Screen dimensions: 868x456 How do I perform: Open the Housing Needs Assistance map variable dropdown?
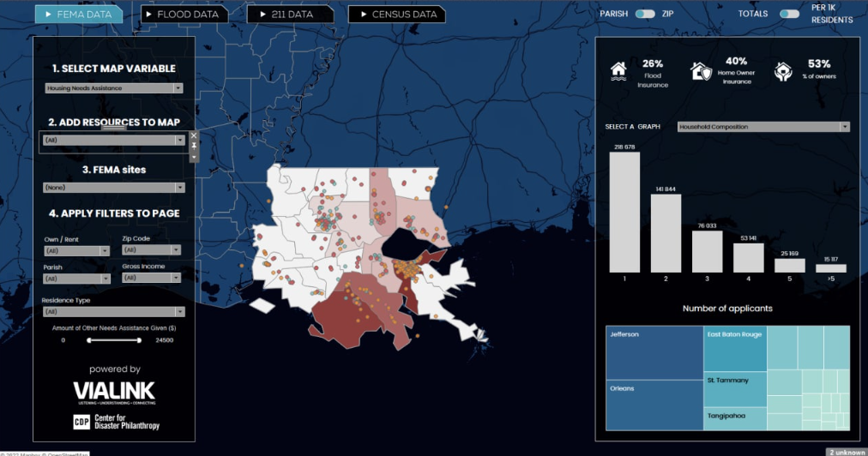click(113, 87)
